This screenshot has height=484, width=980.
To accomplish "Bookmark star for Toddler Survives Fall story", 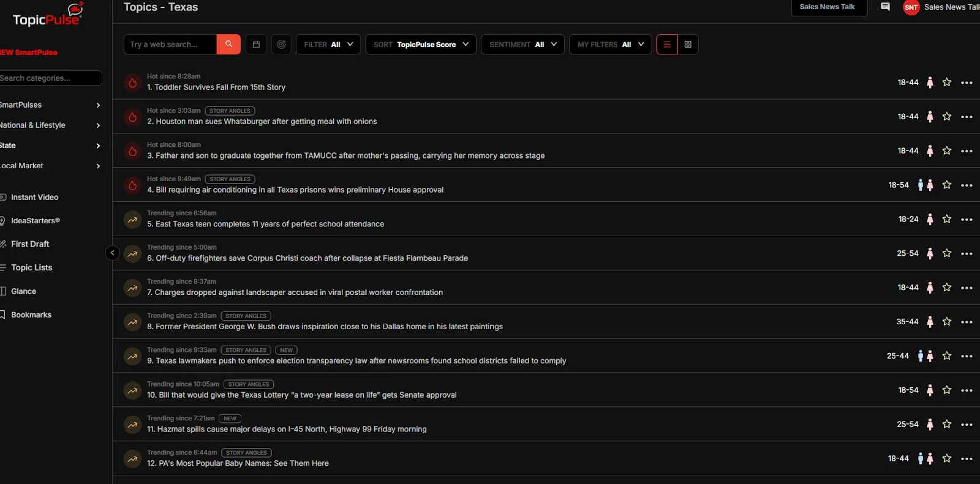I will 947,82.
